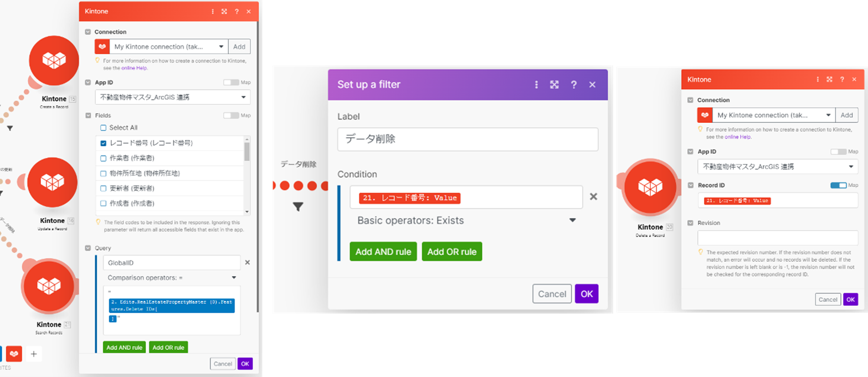Check the Select All fields checkbox
The height and width of the screenshot is (377, 868).
click(103, 128)
